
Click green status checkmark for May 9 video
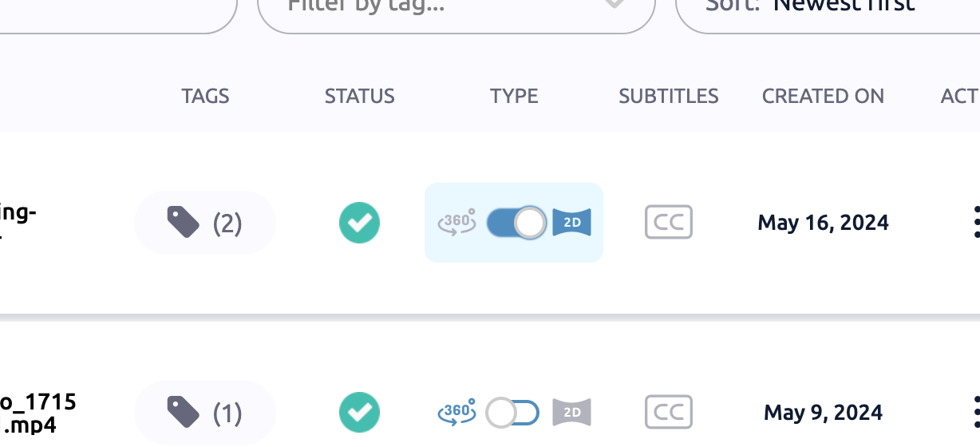(x=359, y=413)
